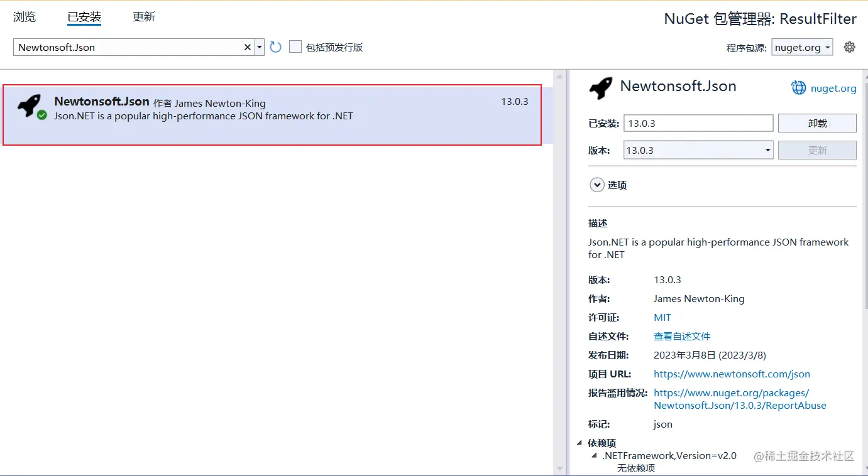868x476 pixels.
Task: Open NuGet settings gear icon
Action: point(850,47)
